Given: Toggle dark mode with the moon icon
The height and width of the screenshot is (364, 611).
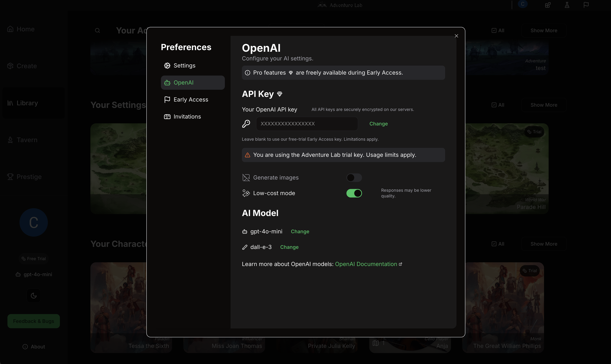Looking at the screenshot, I should pos(33,296).
